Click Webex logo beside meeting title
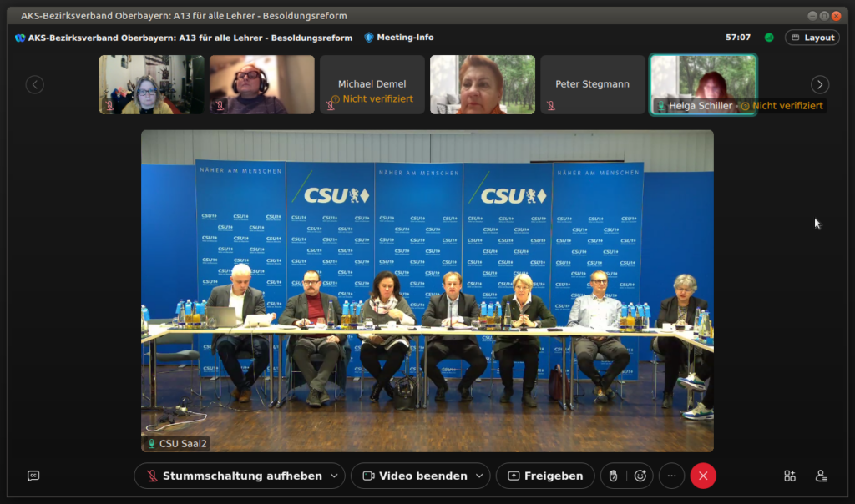 click(20, 38)
